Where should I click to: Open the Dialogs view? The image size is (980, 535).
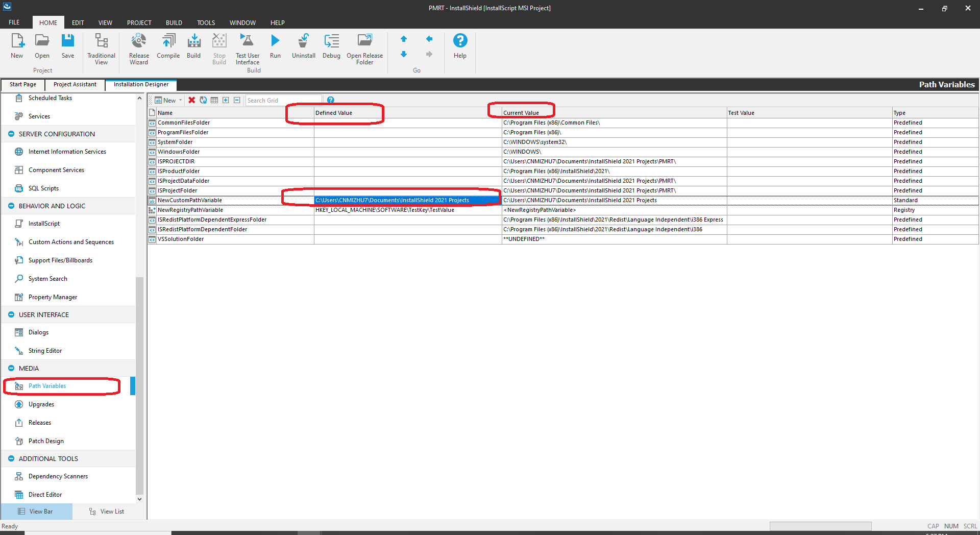[38, 332]
